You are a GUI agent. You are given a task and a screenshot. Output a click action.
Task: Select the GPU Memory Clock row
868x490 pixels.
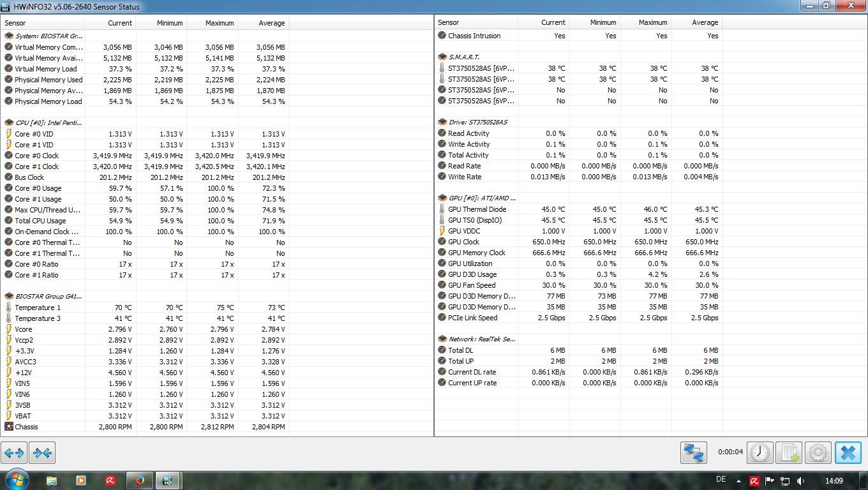578,253
